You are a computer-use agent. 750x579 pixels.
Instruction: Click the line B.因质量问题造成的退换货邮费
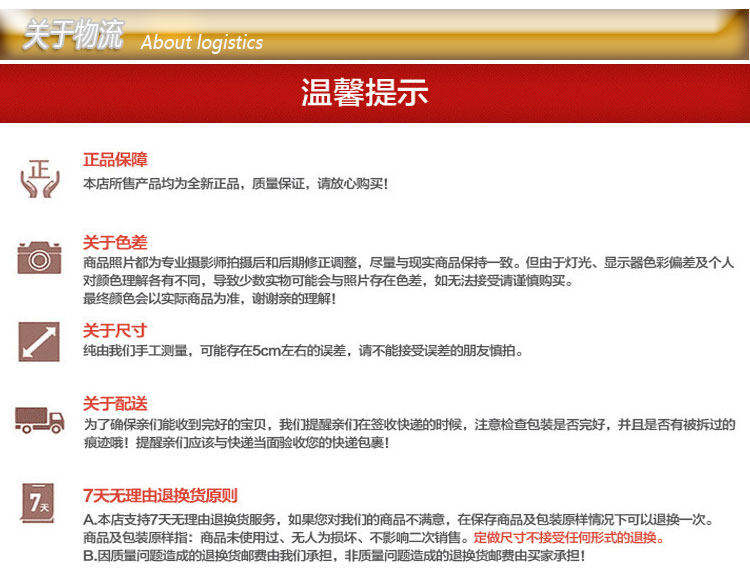click(x=334, y=556)
